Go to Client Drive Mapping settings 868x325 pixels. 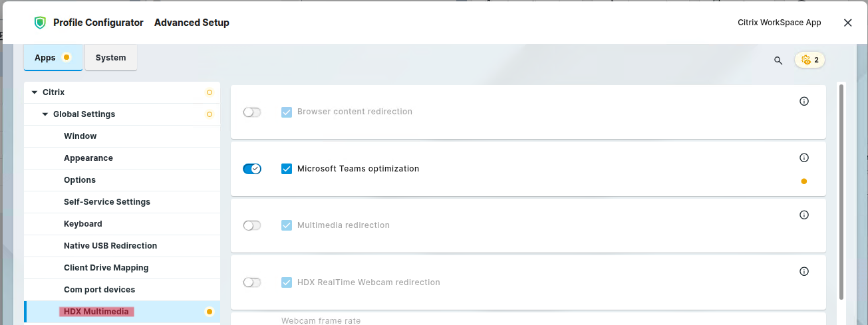(x=106, y=268)
